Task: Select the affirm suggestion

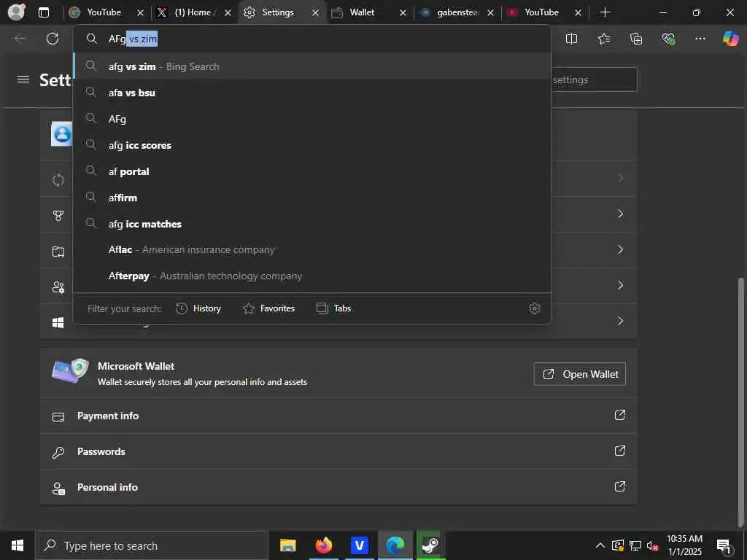Action: coord(312,197)
